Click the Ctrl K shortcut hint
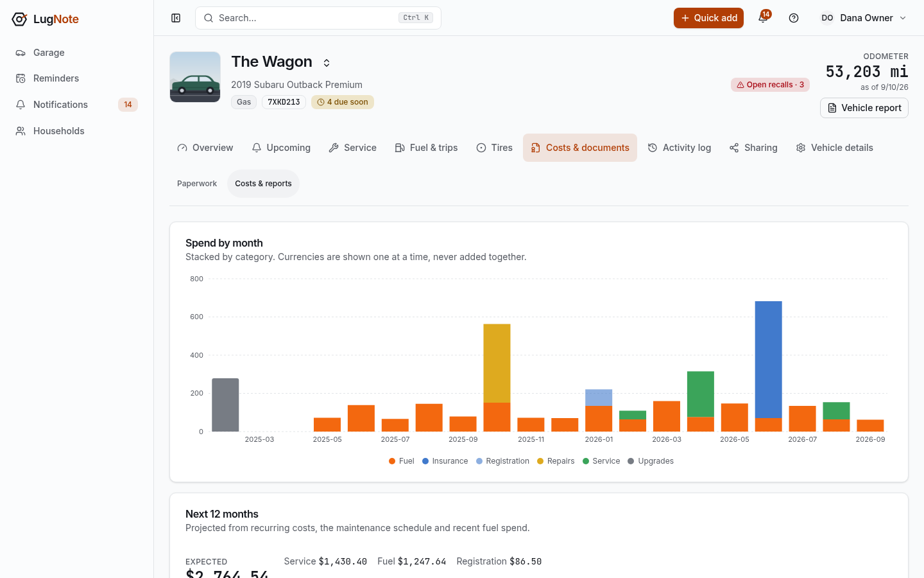Image resolution: width=924 pixels, height=578 pixels. 416,18
